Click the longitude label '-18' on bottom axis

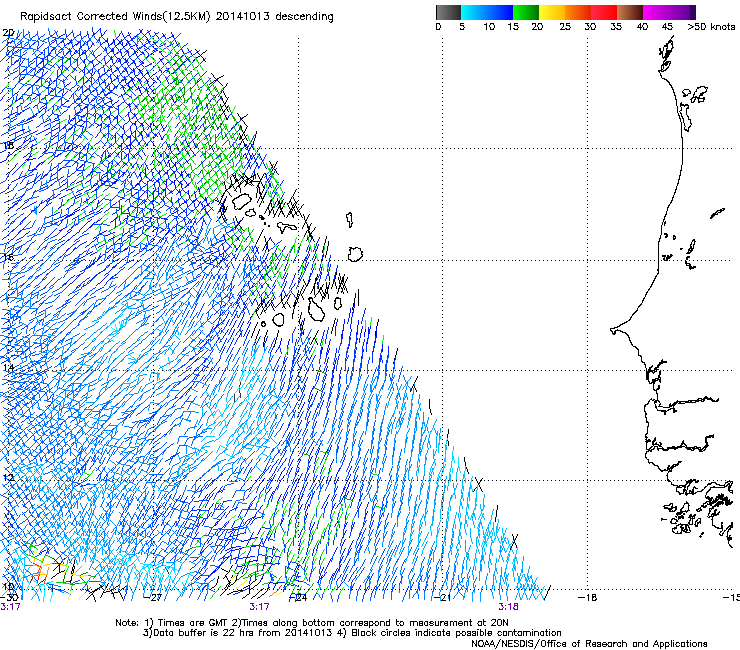tap(588, 597)
